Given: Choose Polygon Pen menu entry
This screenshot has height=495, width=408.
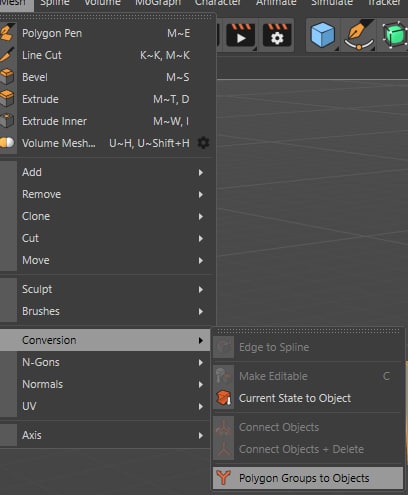Looking at the screenshot, I should 107,33.
